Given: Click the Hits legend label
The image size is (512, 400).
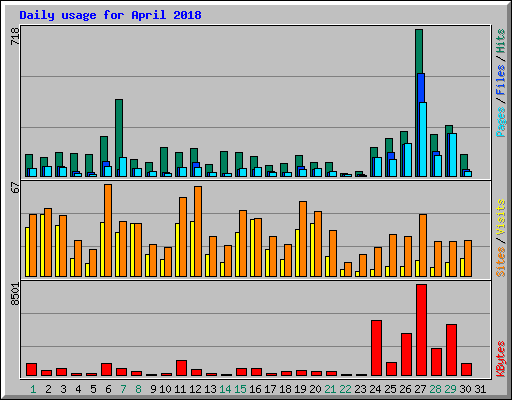Looking at the screenshot, I should tap(501, 41).
